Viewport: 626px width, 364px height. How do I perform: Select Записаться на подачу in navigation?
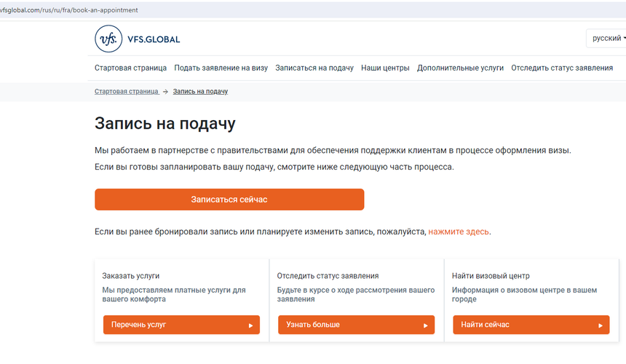tap(314, 68)
